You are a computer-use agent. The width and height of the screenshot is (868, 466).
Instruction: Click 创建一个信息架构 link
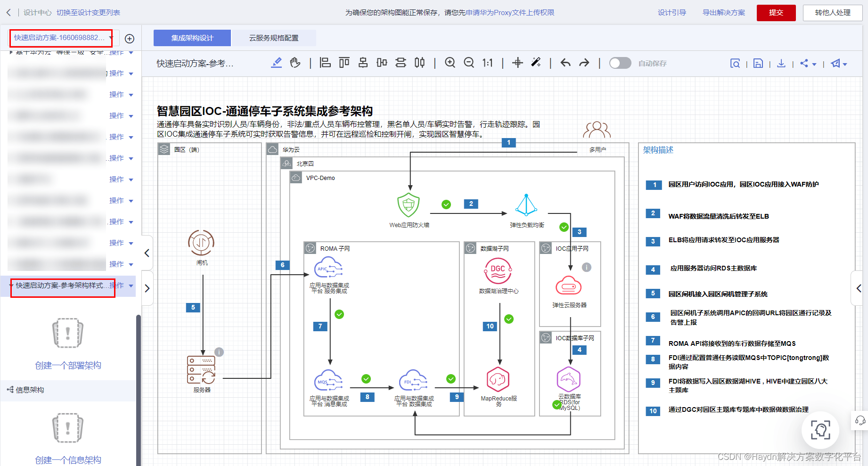[x=68, y=460]
